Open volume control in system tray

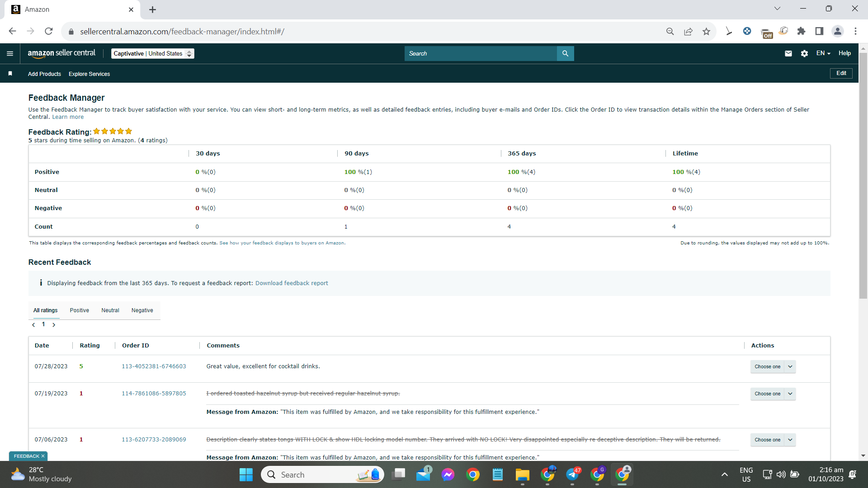[x=781, y=474]
